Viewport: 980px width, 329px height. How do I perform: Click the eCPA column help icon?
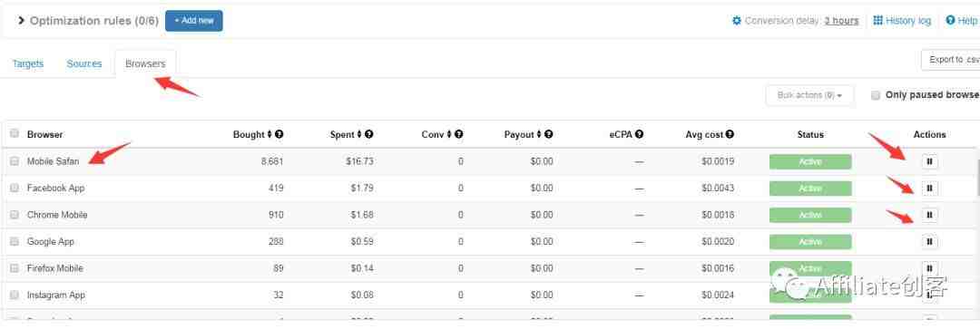[640, 134]
